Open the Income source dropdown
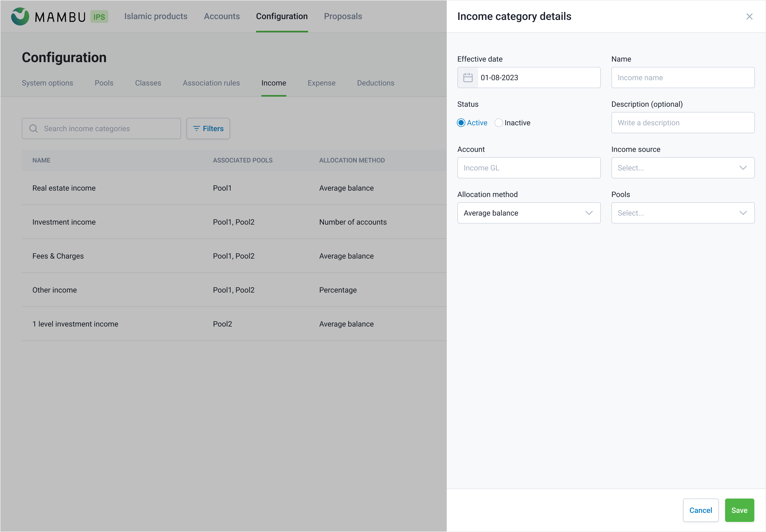The image size is (766, 532). point(682,168)
